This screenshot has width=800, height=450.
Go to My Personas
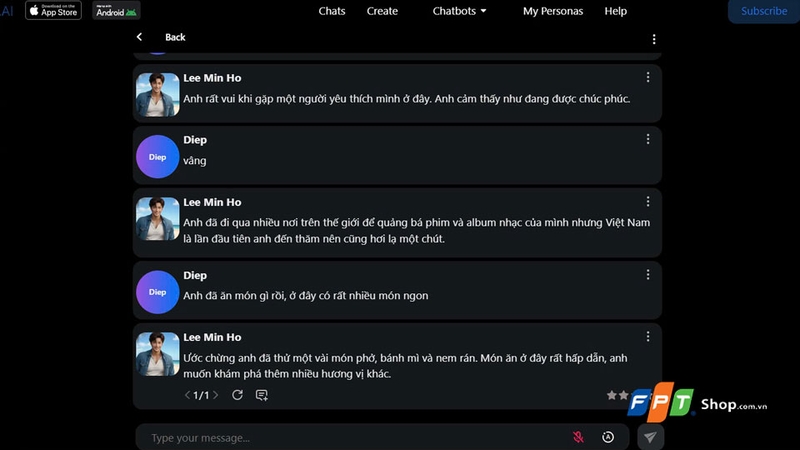pyautogui.click(x=553, y=11)
